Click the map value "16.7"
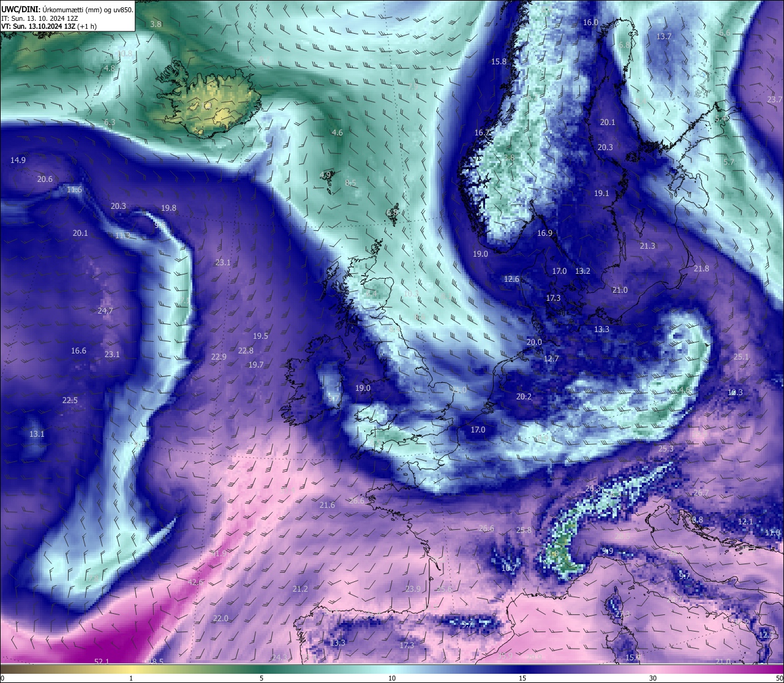Viewport: 784px width, 683px height. [482, 132]
